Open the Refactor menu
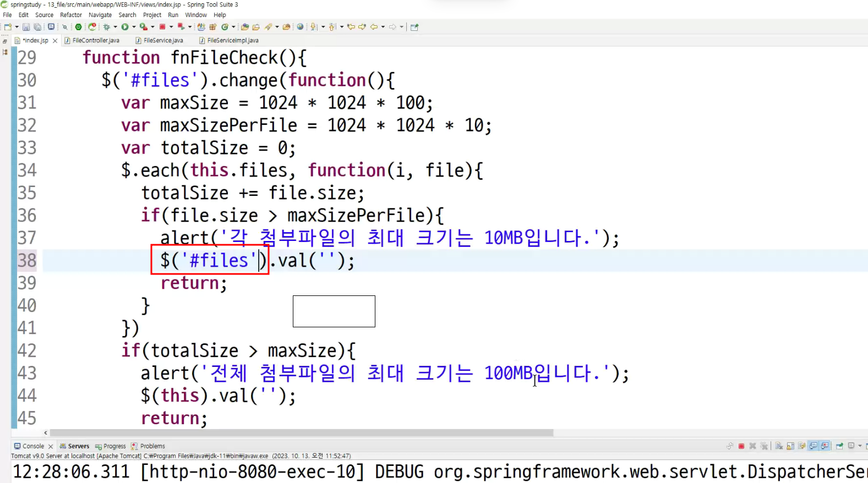 point(71,15)
